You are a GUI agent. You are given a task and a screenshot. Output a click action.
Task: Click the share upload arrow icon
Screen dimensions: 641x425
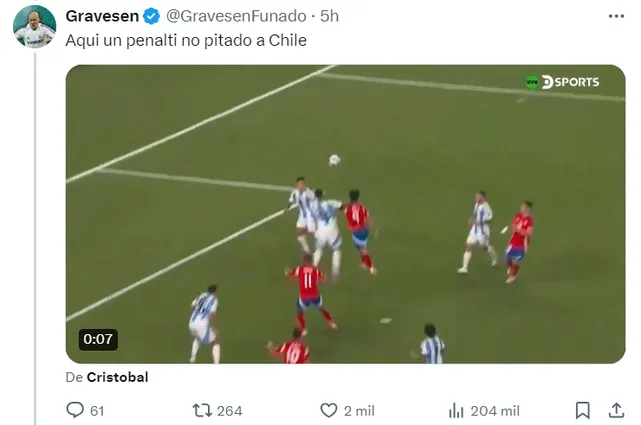click(616, 410)
